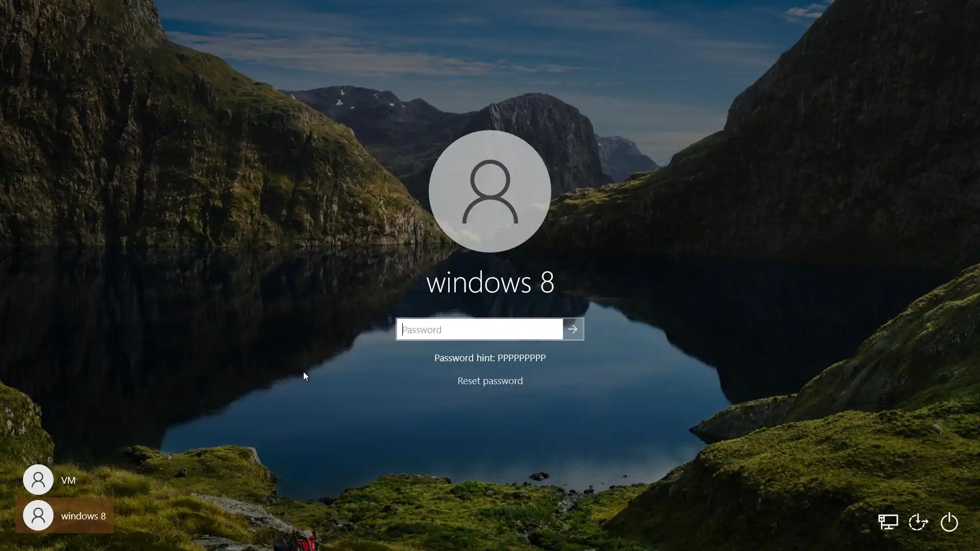
Task: Click the VM user avatar icon
Action: (x=38, y=480)
